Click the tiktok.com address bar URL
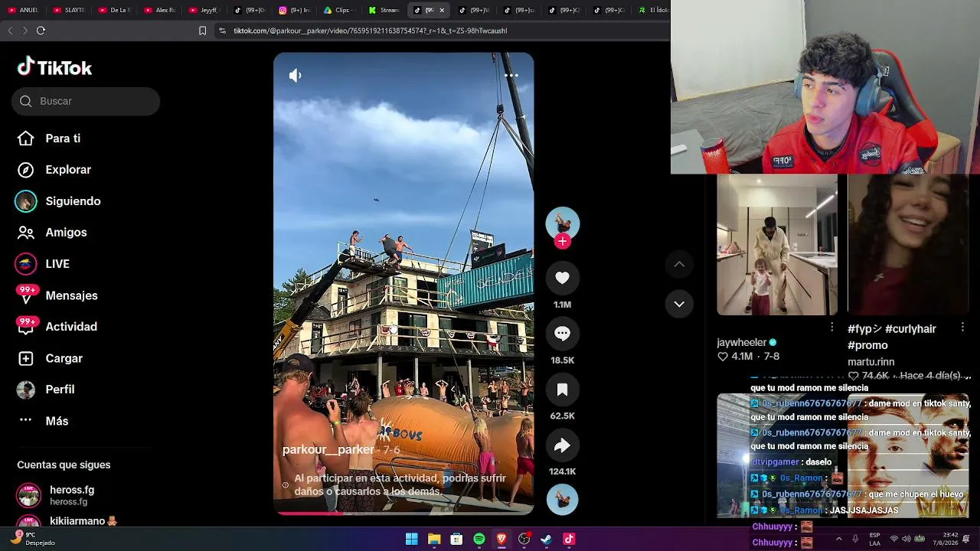 371,31
